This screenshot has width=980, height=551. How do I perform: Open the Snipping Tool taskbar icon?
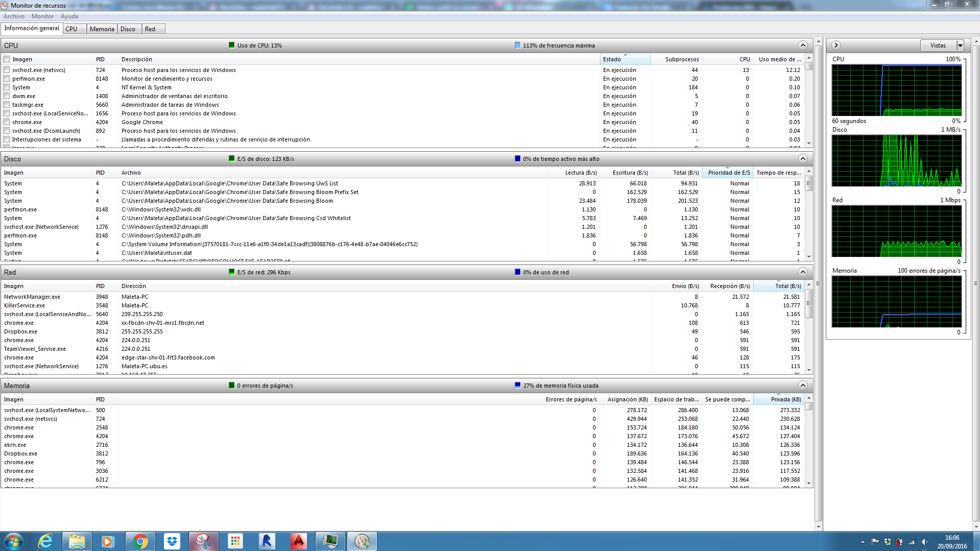point(204,541)
